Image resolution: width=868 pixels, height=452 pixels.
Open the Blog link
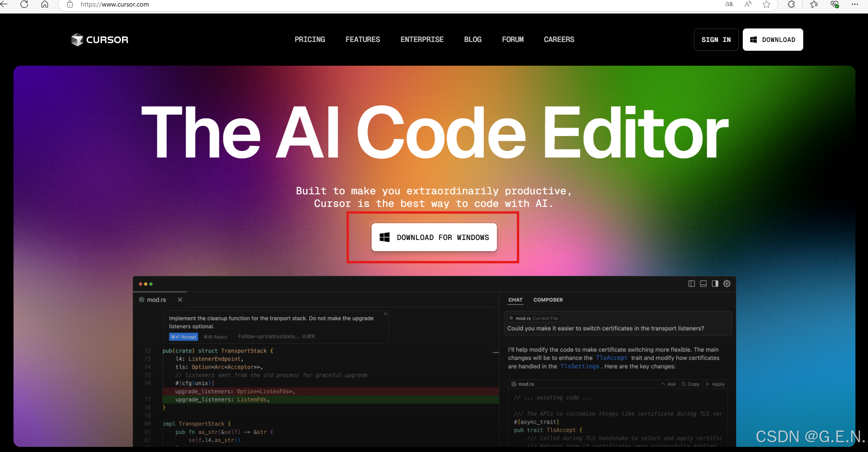[473, 40]
